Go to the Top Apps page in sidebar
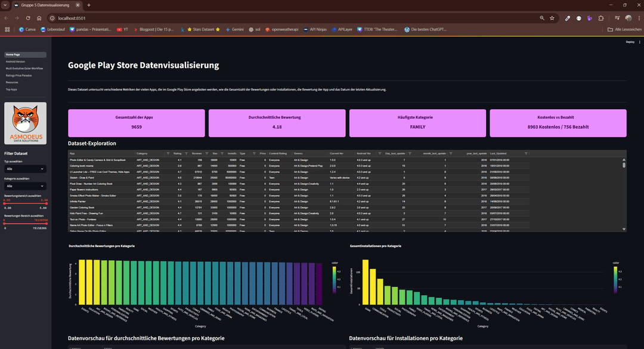The width and height of the screenshot is (644, 349). (x=11, y=89)
